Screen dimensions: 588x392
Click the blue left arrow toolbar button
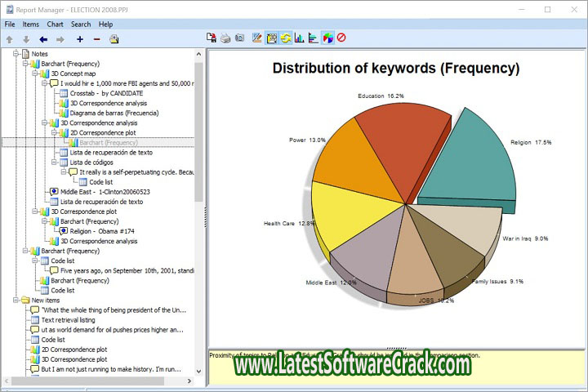[x=43, y=38]
